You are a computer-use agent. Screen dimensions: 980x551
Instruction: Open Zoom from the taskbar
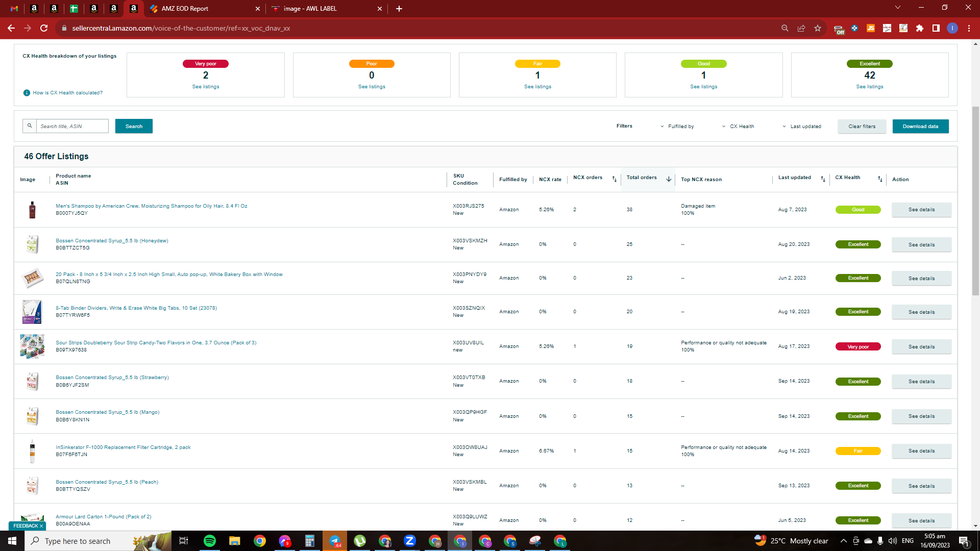pos(410,541)
